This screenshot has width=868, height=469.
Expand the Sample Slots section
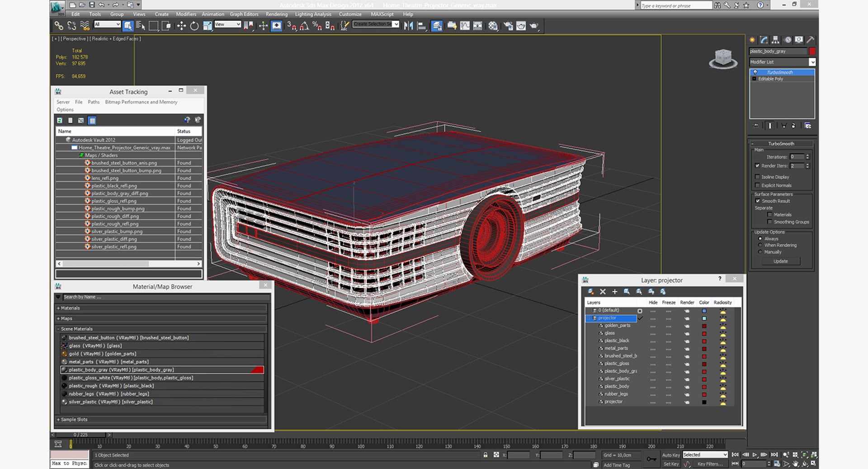(74, 420)
